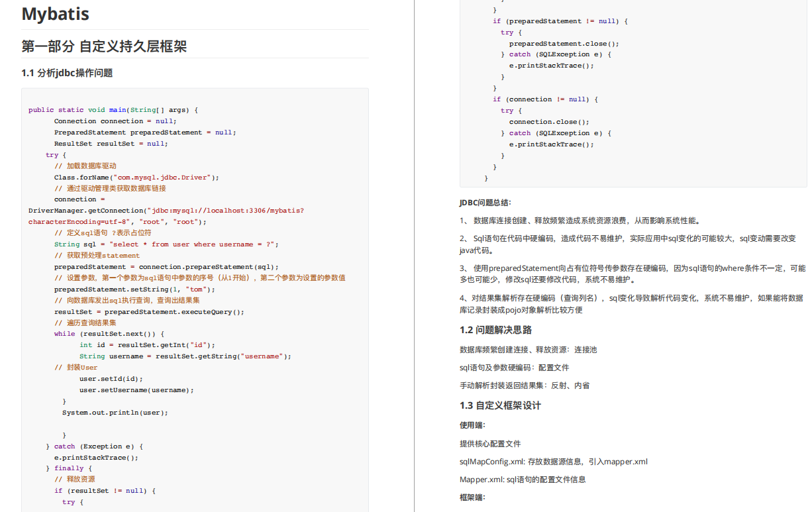Click point 4 about 对结果集解析存在硬编码
This screenshot has width=812, height=512.
click(631, 304)
